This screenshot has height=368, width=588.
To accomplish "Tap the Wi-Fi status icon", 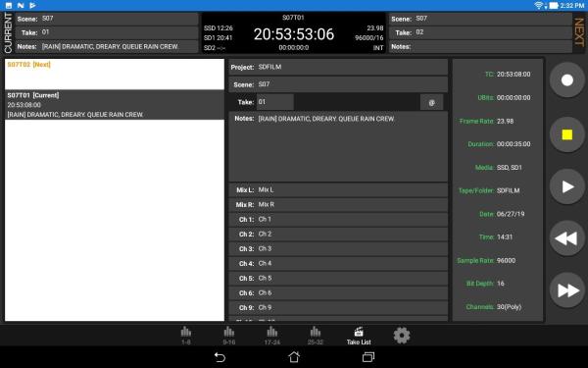I will pyautogui.click(x=539, y=5).
